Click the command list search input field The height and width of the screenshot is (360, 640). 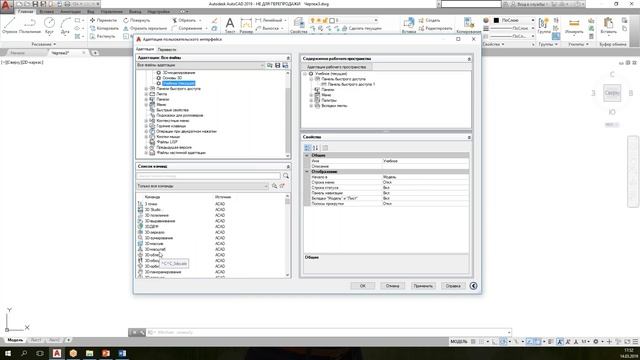pos(209,176)
